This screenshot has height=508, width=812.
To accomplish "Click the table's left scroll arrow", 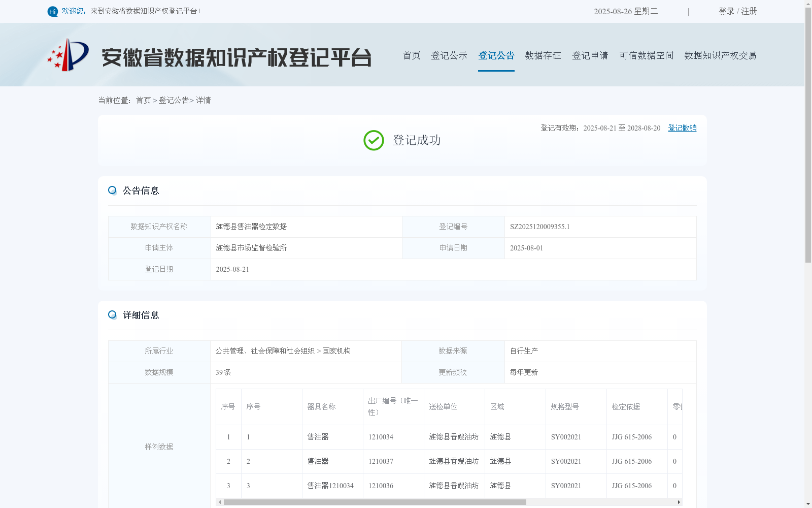I will [220, 502].
